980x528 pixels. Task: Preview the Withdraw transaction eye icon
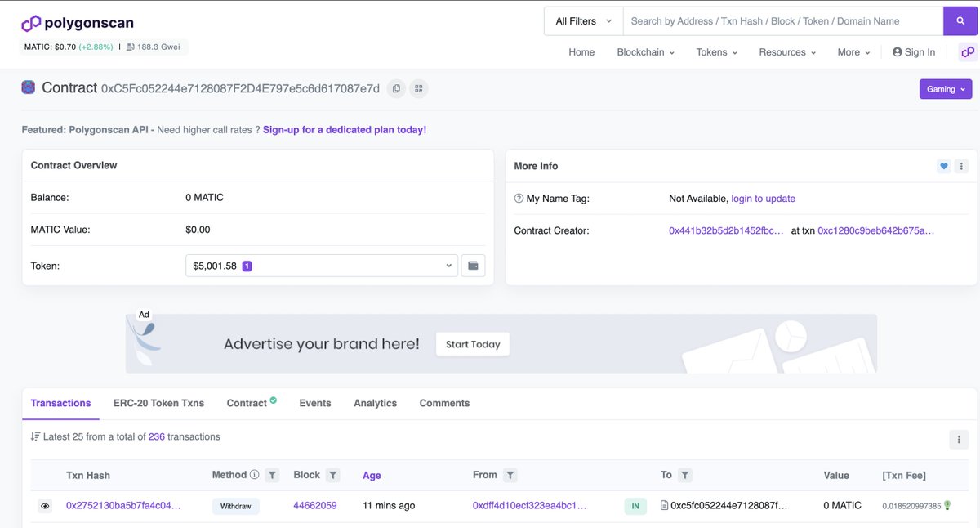(x=45, y=506)
